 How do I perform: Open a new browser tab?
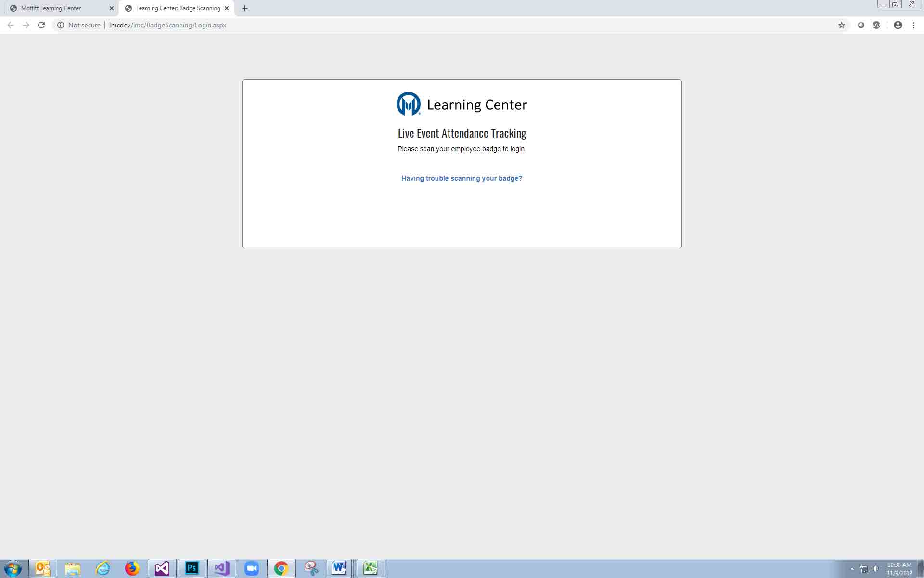pos(245,8)
